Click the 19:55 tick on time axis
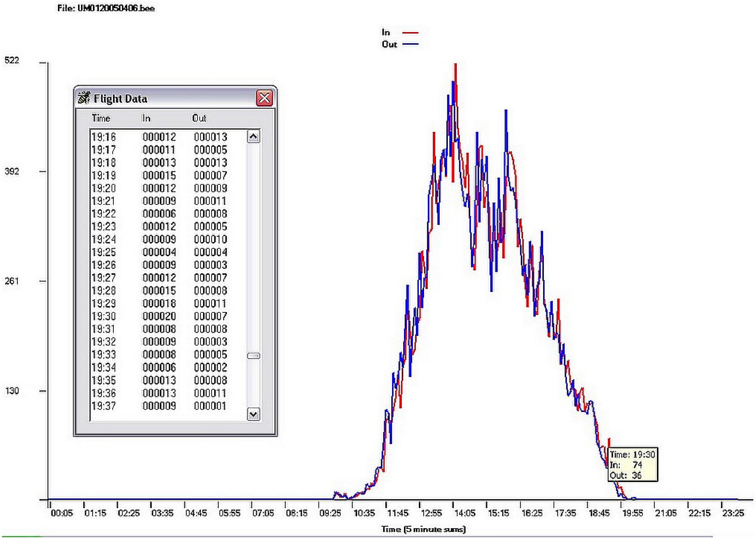This screenshot has width=756, height=541. [x=632, y=513]
